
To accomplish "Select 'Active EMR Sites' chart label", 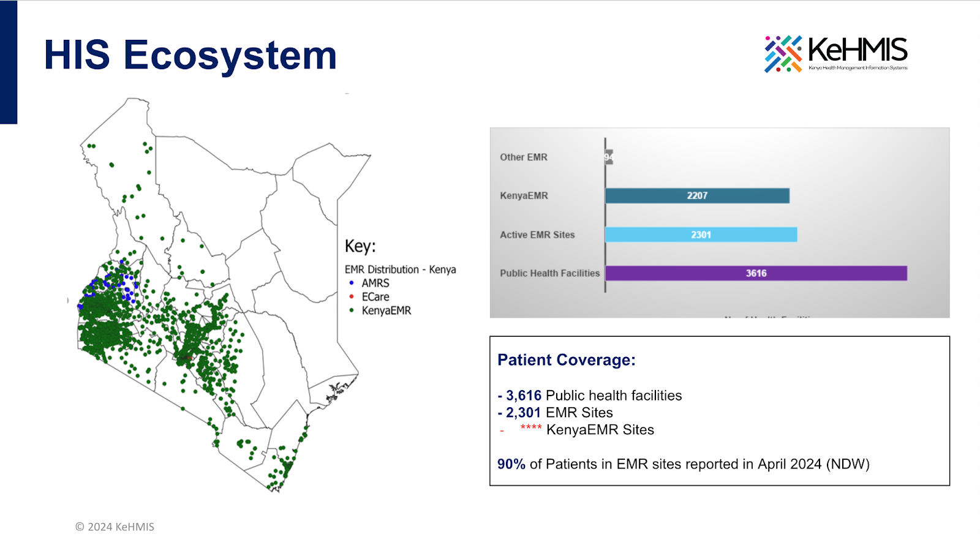I will [x=537, y=235].
